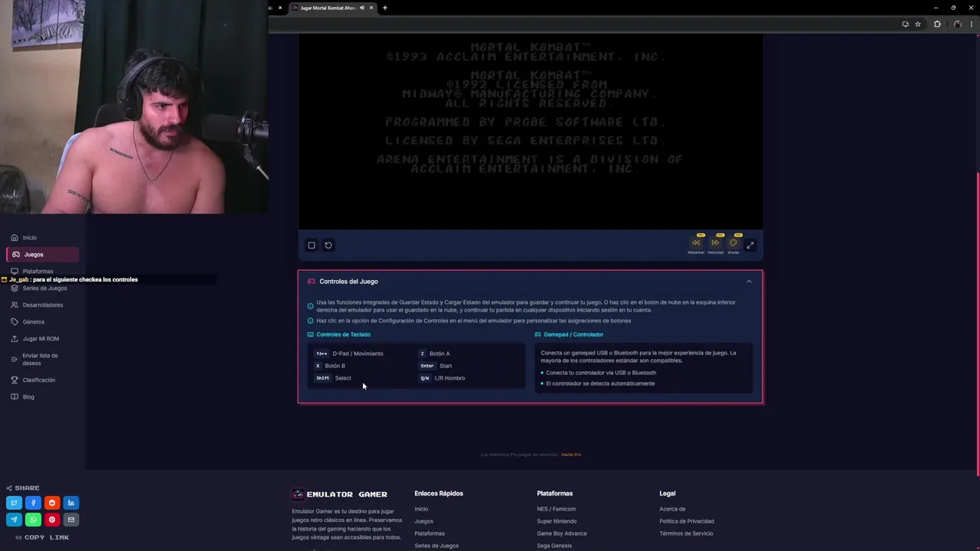The width and height of the screenshot is (980, 551).
Task: Restart the game with the reload icon
Action: tap(328, 245)
